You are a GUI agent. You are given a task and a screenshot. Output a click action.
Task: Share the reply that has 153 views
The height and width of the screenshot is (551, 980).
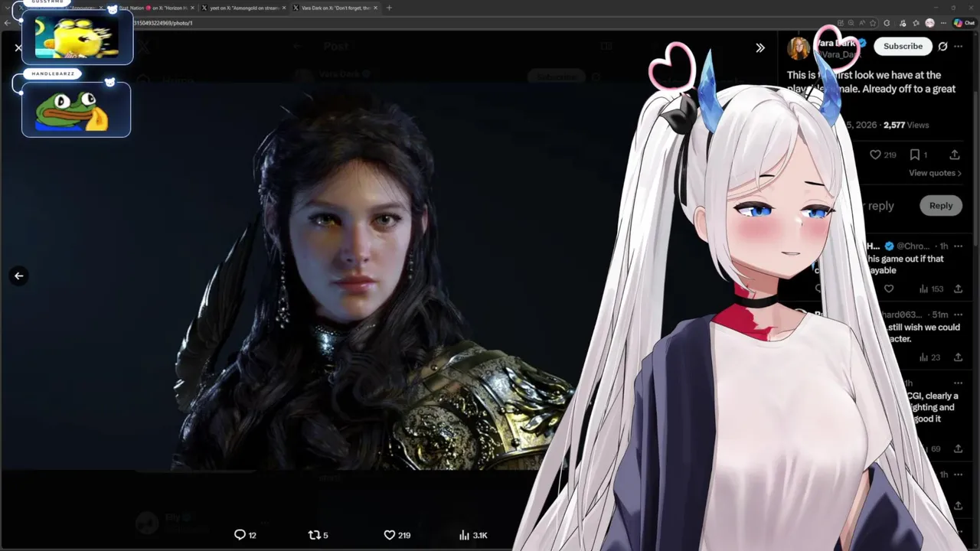(958, 289)
